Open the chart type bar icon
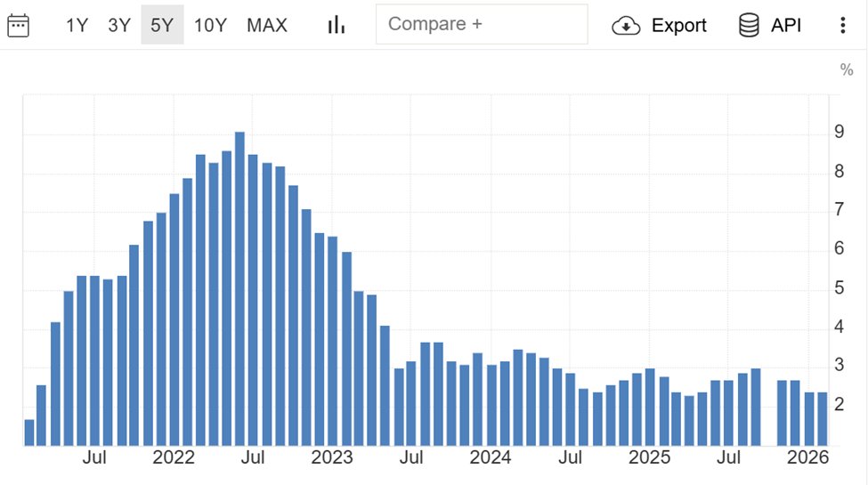This screenshot has width=868, height=485. (336, 25)
